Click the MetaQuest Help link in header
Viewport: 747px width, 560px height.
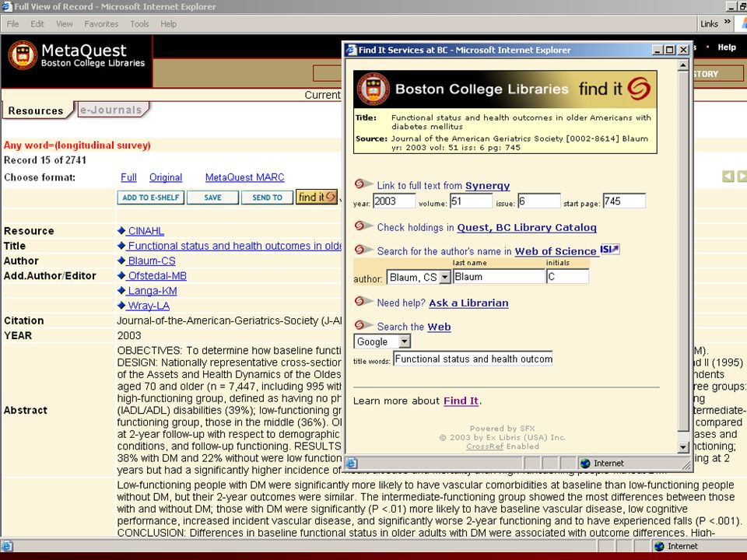click(727, 47)
